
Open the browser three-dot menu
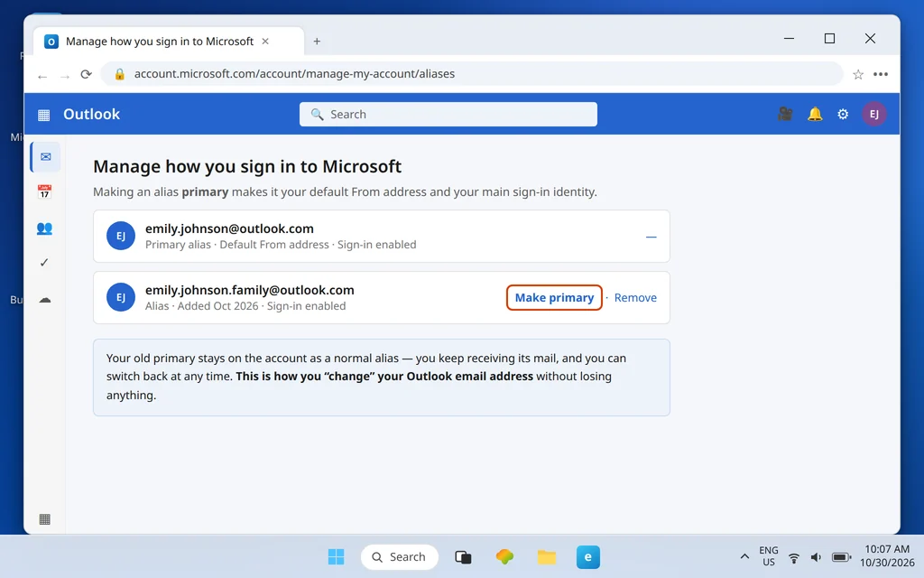pyautogui.click(x=881, y=74)
